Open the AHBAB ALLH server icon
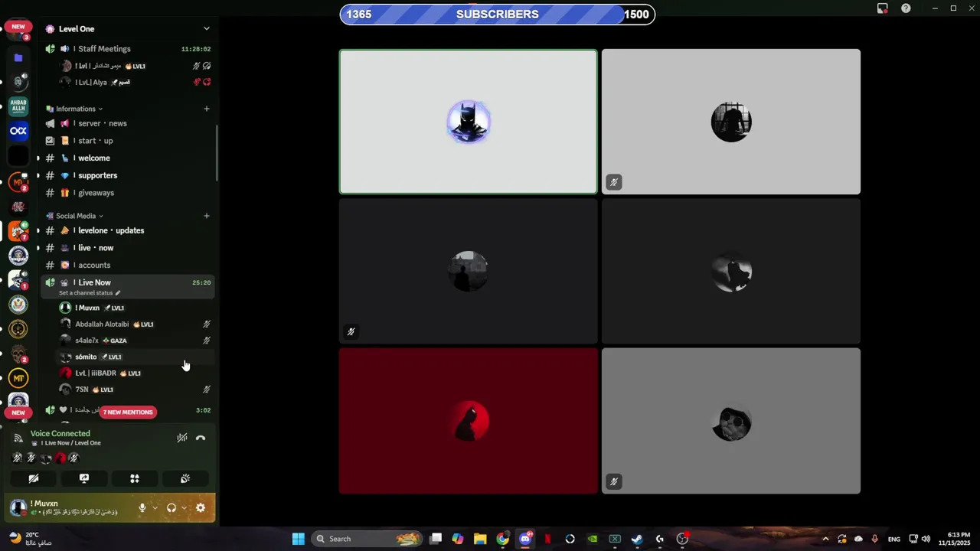Viewport: 980px width, 551px height. (x=18, y=106)
